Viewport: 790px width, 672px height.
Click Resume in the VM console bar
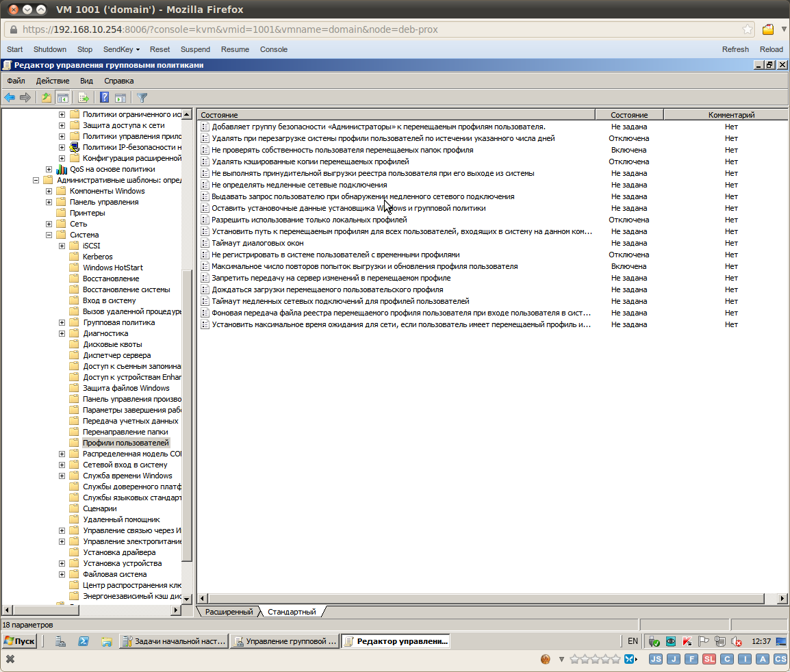pyautogui.click(x=235, y=49)
